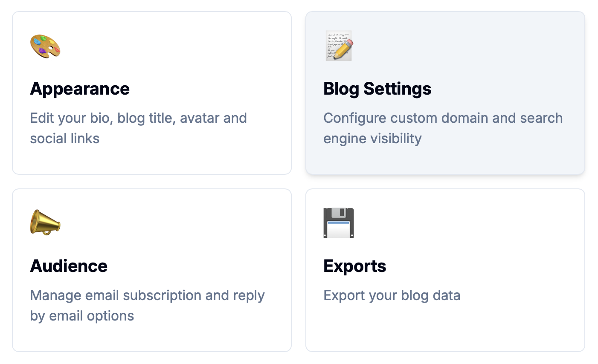Click "Configure custom domain and search" text

point(443,118)
